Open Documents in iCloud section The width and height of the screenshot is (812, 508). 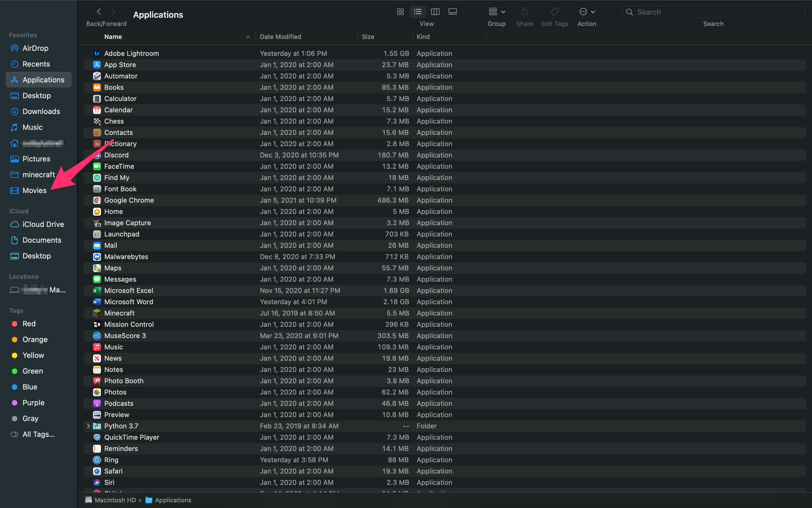39,240
